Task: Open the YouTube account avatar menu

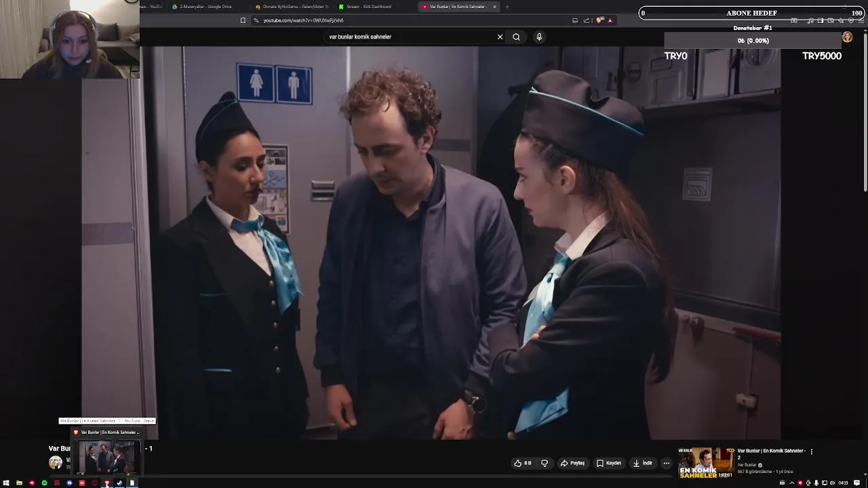Action: [847, 37]
